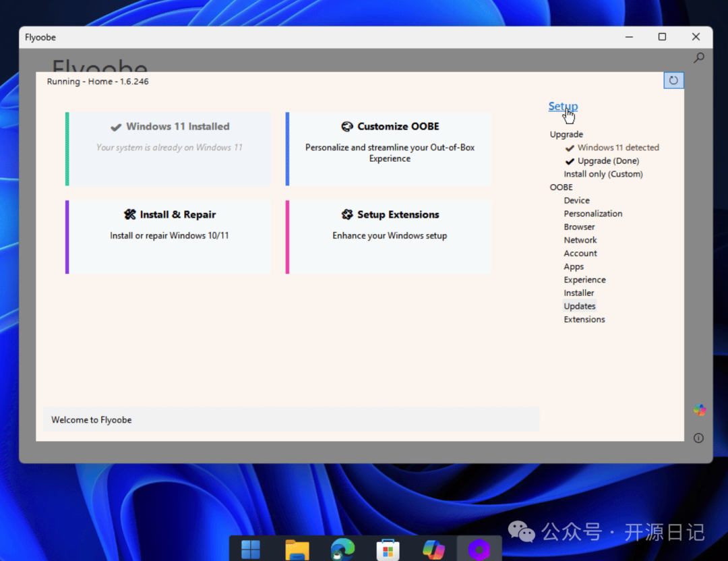Select the checked Windows 11 detected item
This screenshot has width=728, height=561.
click(x=617, y=148)
